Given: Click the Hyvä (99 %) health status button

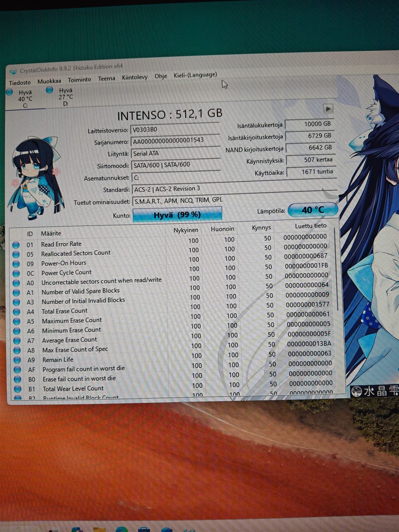Looking at the screenshot, I should click(177, 214).
